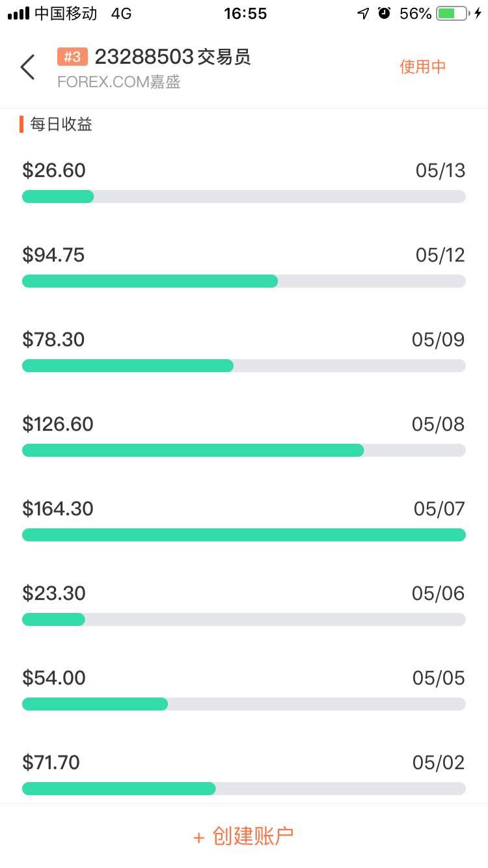Tap the 16:55 clock in status bar
Image resolution: width=488 pixels, height=868 pixels.
point(245,13)
